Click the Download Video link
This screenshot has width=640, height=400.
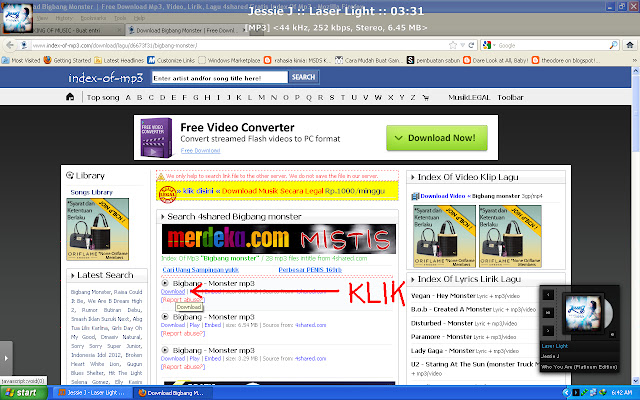coord(443,196)
